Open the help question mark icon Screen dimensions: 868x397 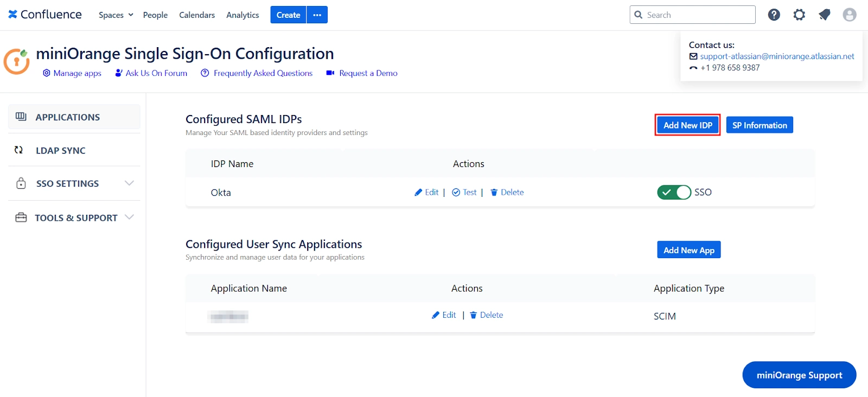tap(774, 15)
